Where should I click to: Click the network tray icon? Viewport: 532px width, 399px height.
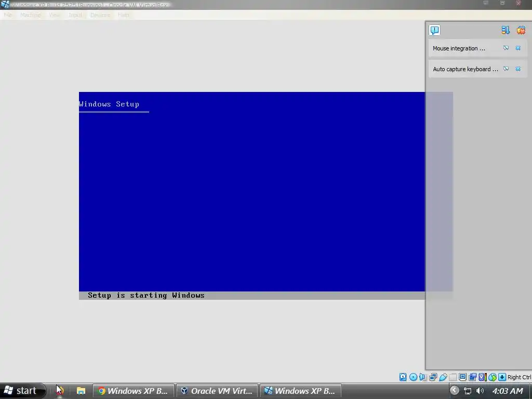[x=468, y=391]
